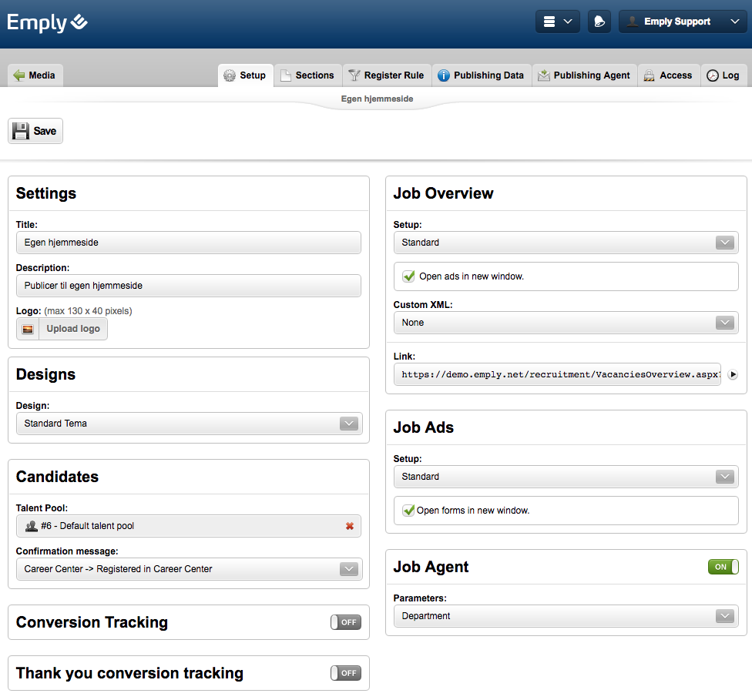Turn off the Job Agent toggle

point(723,567)
